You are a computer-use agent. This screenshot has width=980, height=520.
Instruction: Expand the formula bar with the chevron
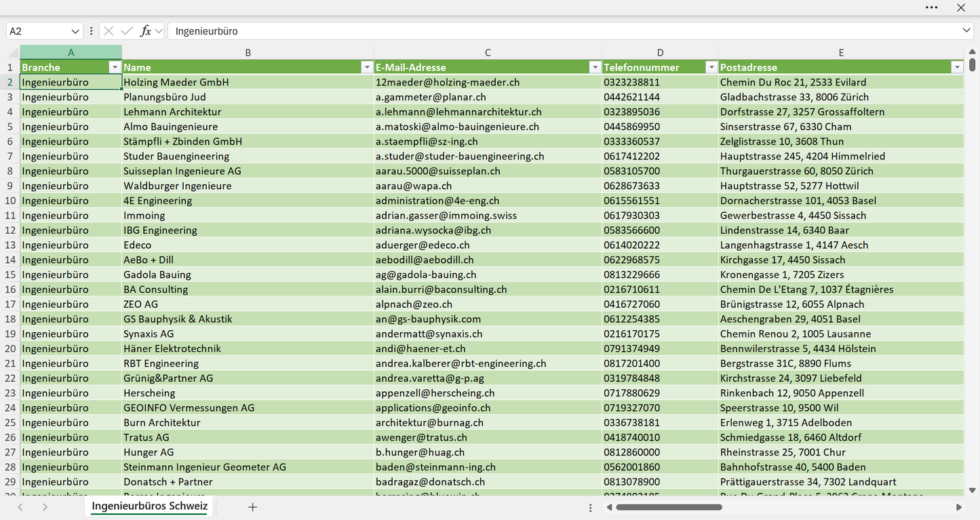(966, 31)
